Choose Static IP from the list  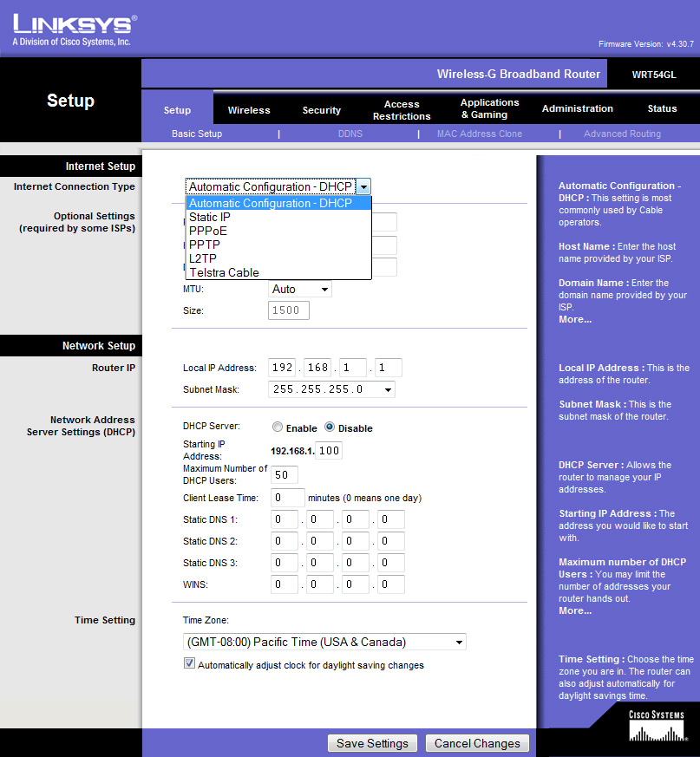278,218
